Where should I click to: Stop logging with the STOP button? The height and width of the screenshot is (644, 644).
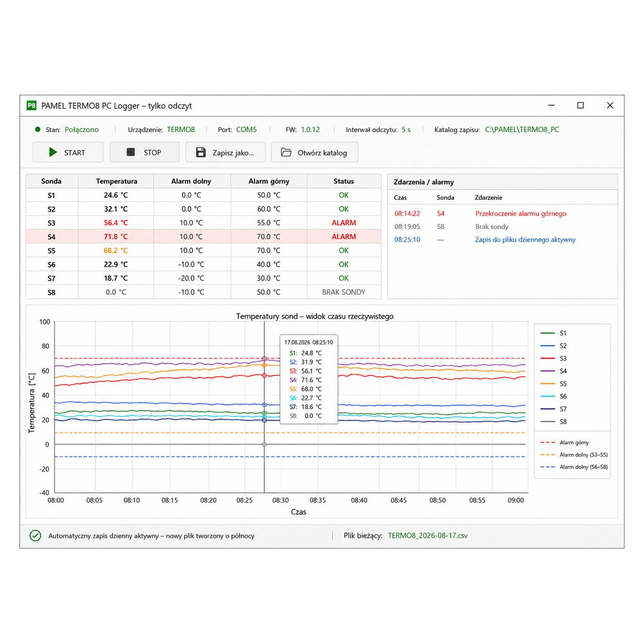coord(144,153)
